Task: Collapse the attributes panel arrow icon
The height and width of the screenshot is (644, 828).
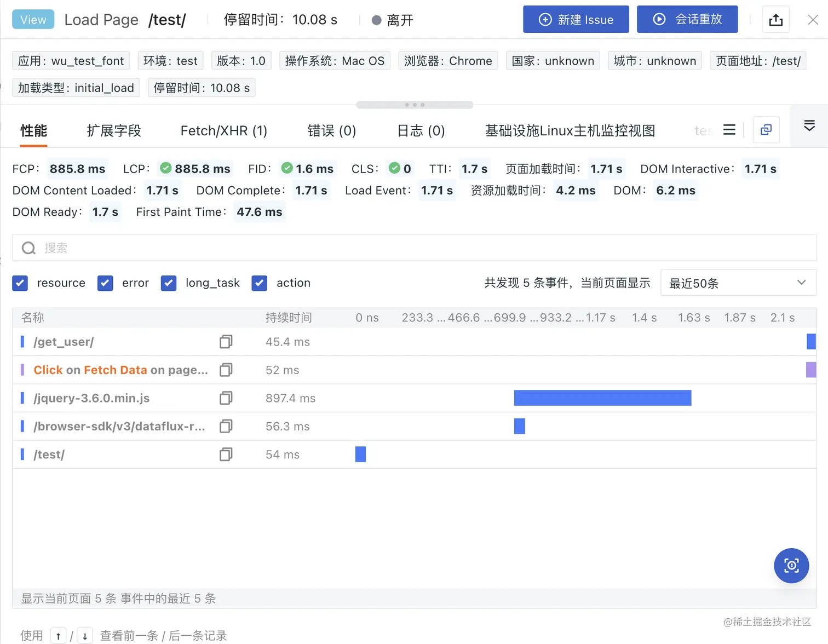Action: coord(809,126)
